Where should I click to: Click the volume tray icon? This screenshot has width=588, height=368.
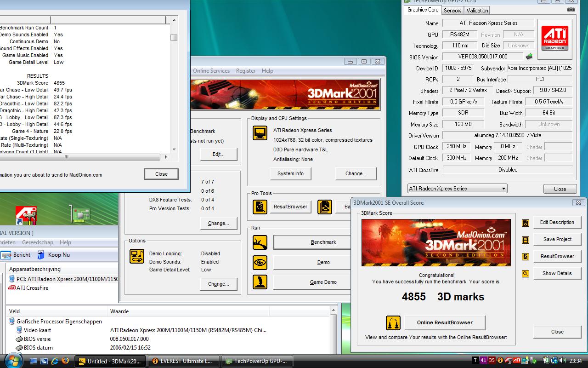click(x=562, y=361)
